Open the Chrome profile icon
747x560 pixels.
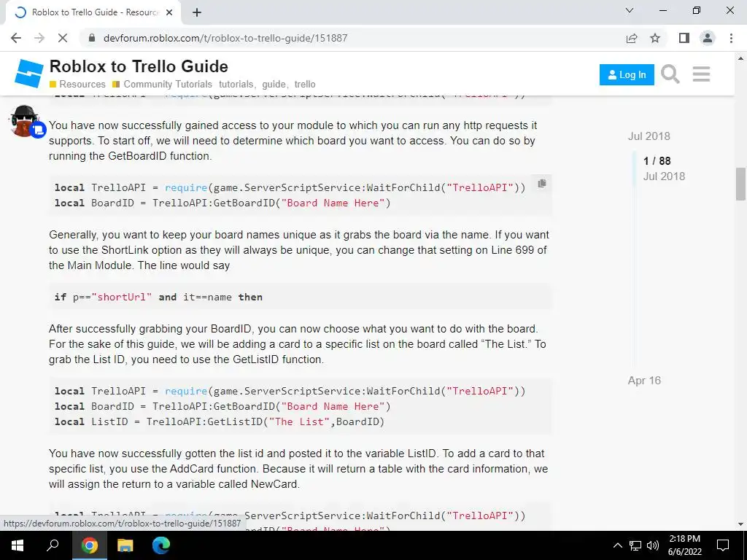(x=708, y=38)
